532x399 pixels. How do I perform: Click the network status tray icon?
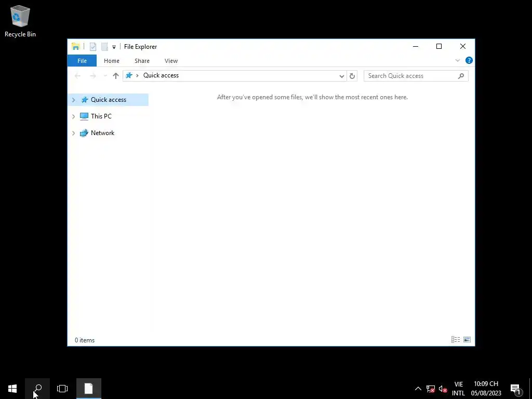pos(430,389)
